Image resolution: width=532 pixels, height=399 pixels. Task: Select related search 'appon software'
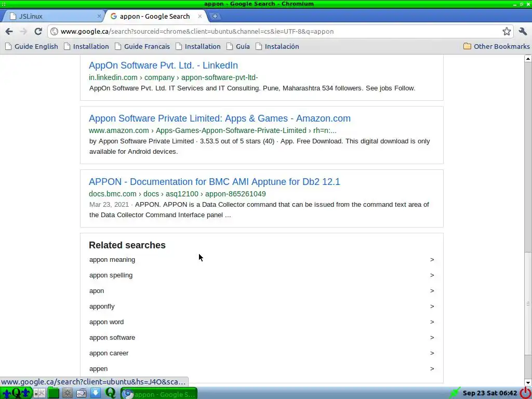click(112, 338)
